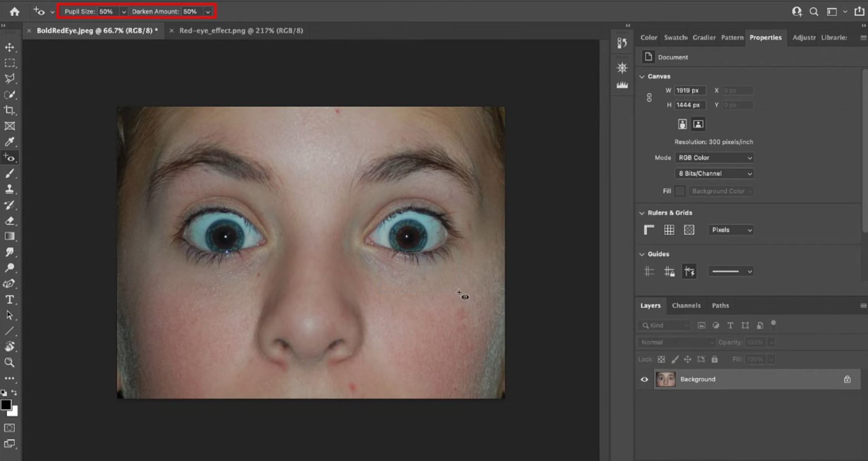Close the BoldRedEye.jpeg document tab

(x=29, y=30)
